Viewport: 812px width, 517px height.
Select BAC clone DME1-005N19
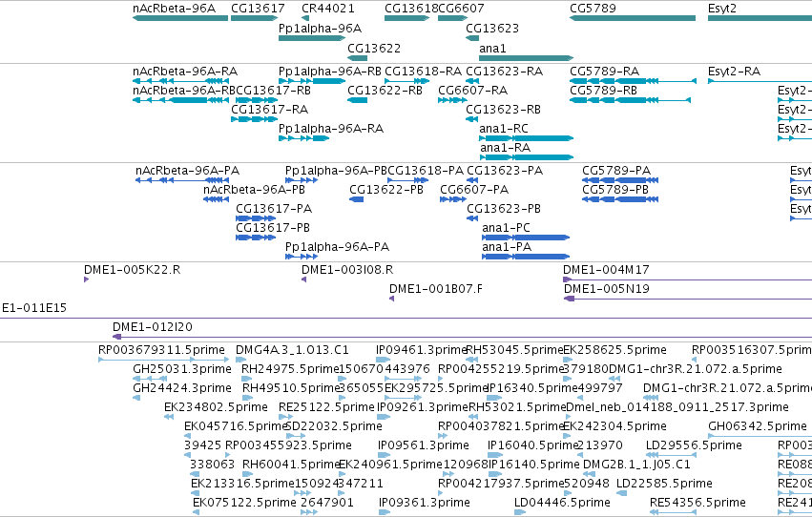coord(688,299)
